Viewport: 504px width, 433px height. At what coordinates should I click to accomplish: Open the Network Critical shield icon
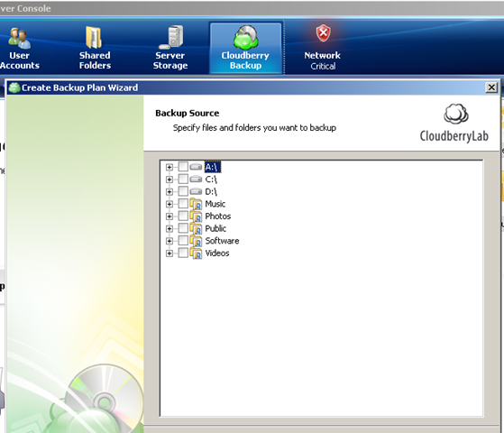click(x=323, y=33)
